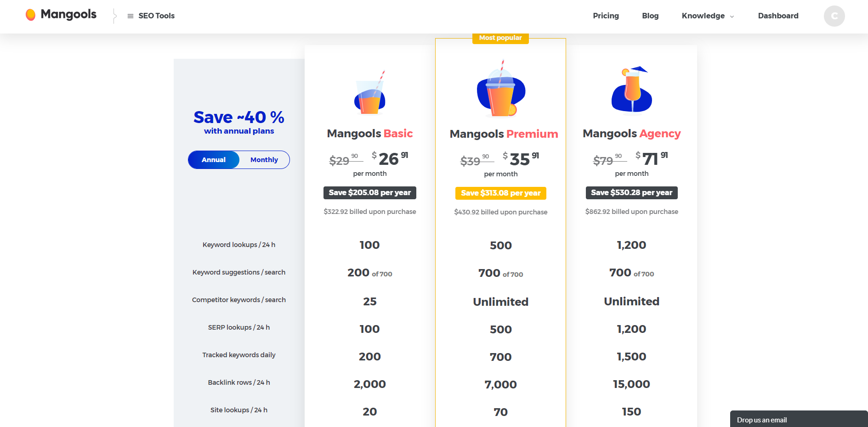
Task: Click the Save $313.08 per year badge
Action: [x=501, y=193]
